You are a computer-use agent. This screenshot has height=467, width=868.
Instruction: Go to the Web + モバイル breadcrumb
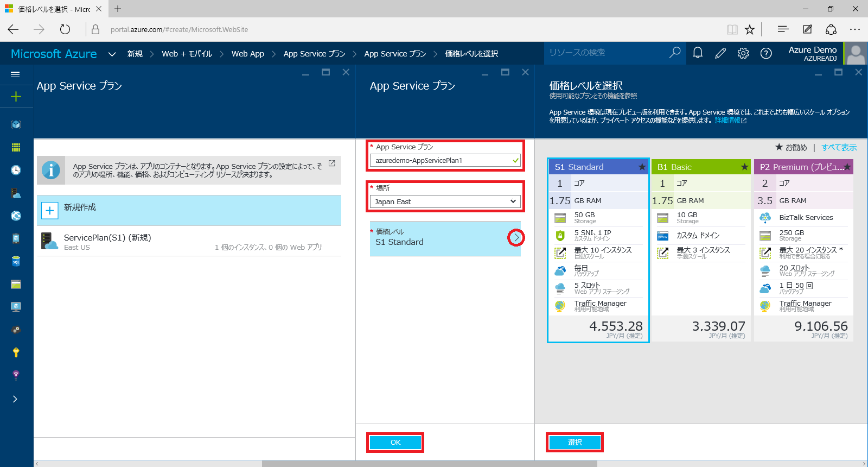point(187,54)
